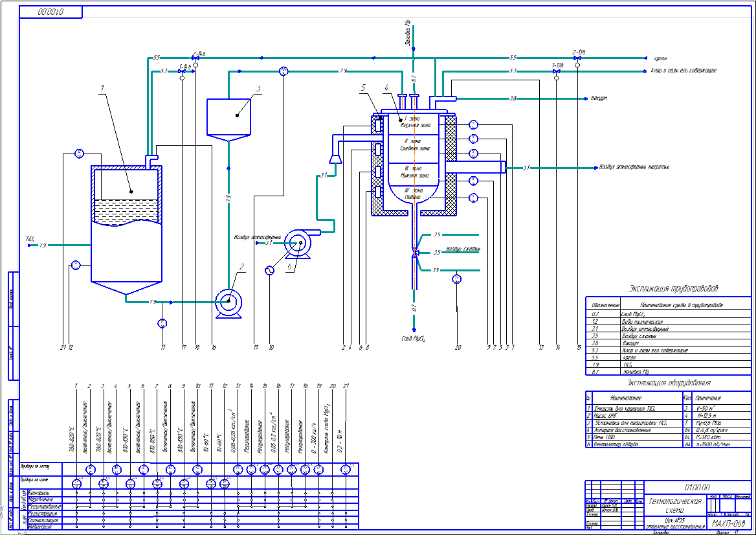Click the 'Насос ЦНГ' row in equipment table
Screen dimensions: 756x535
pyautogui.click(x=668, y=415)
